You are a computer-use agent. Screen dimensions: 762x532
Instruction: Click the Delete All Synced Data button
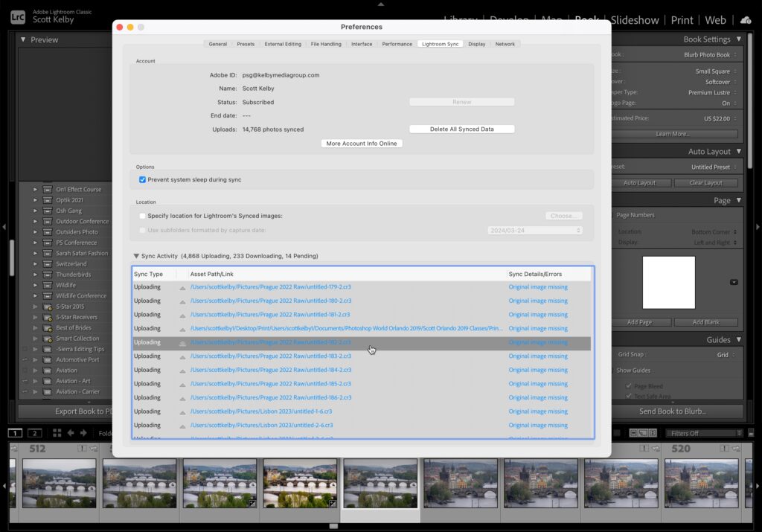[461, 129]
